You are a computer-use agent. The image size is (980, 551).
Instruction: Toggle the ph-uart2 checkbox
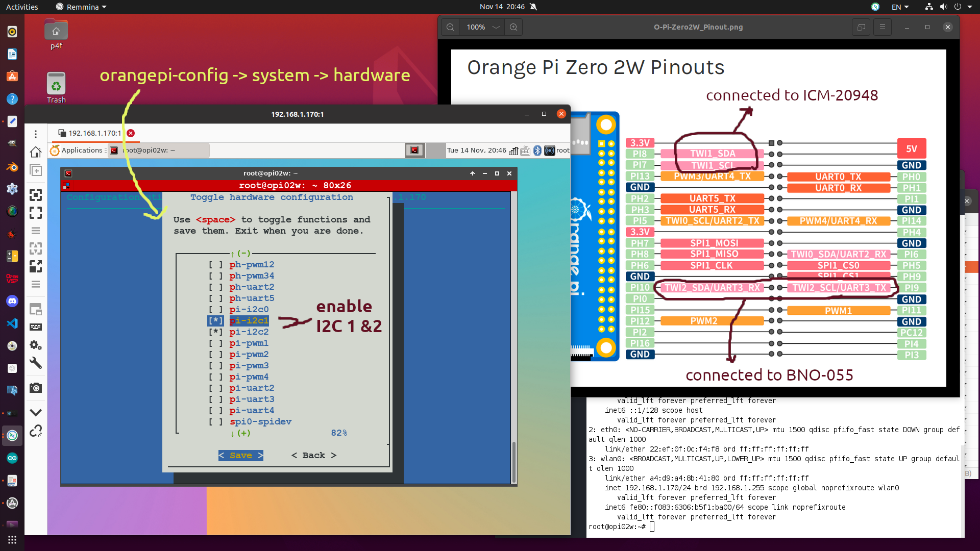click(215, 287)
